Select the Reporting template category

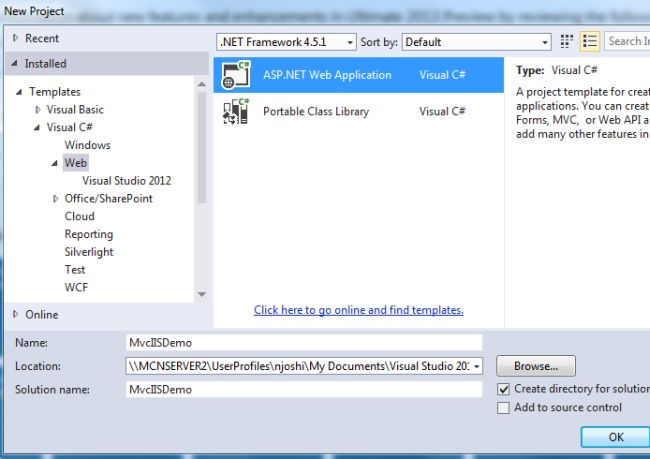click(89, 234)
